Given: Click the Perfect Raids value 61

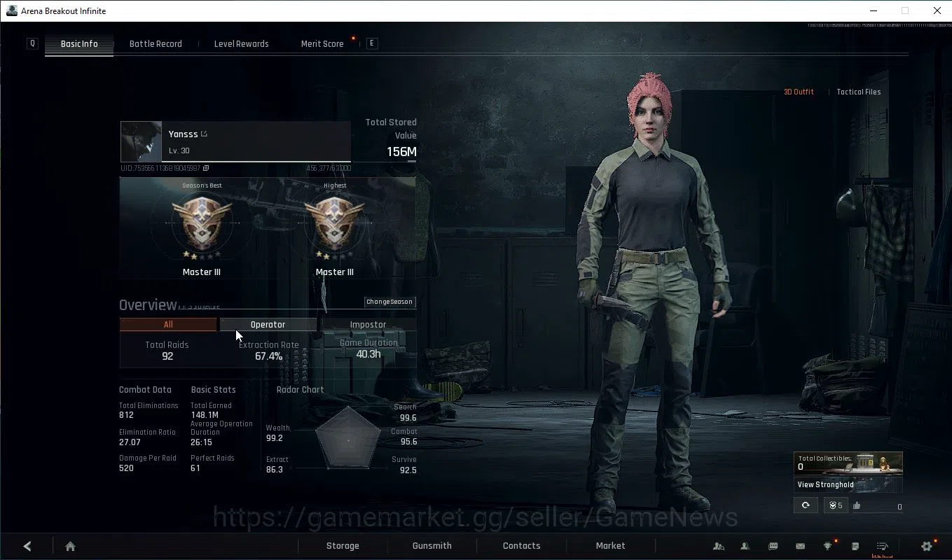Looking at the screenshot, I should click(x=195, y=468).
